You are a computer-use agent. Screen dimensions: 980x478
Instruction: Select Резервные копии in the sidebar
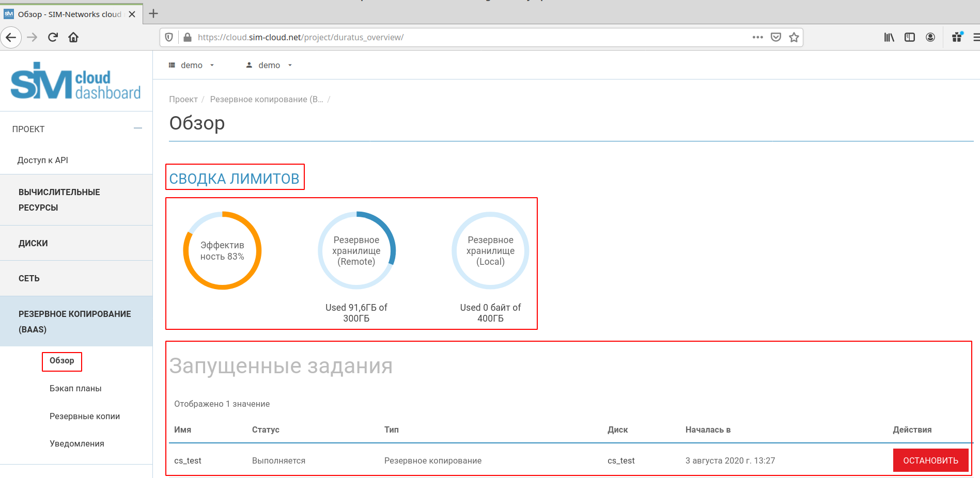click(85, 416)
